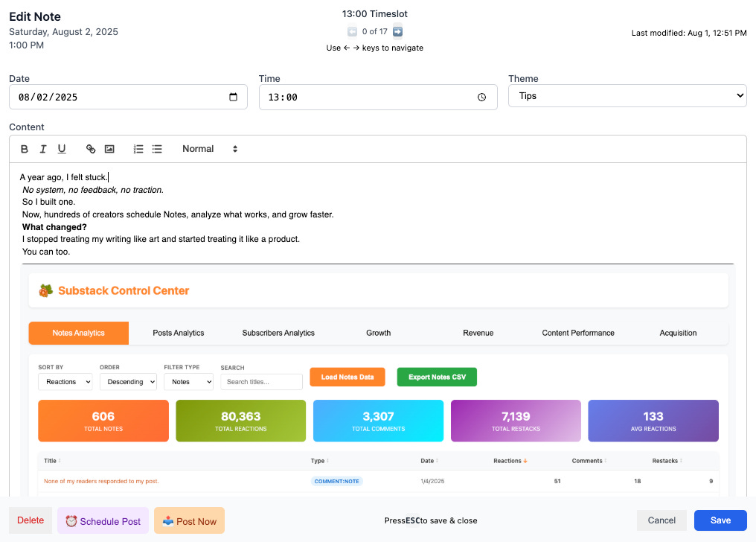Click Load Notes Data button

coord(347,377)
